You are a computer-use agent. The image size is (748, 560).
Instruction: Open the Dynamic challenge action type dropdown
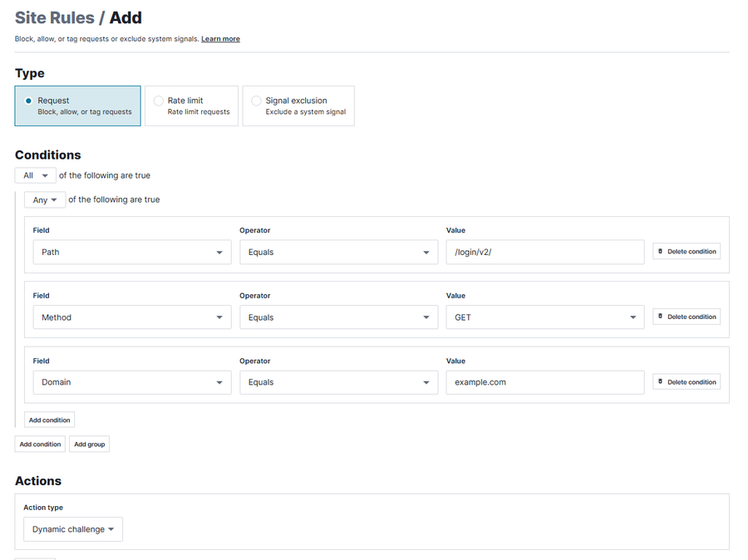click(73, 529)
